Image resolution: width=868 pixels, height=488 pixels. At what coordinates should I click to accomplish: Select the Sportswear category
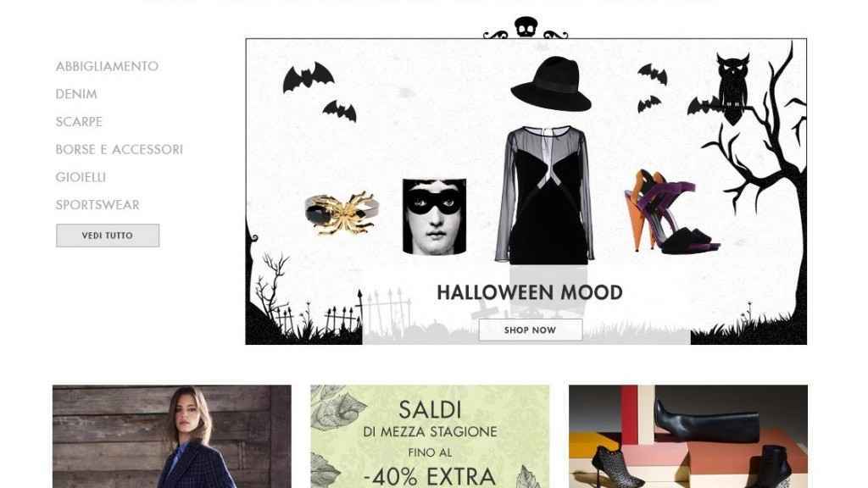[97, 205]
